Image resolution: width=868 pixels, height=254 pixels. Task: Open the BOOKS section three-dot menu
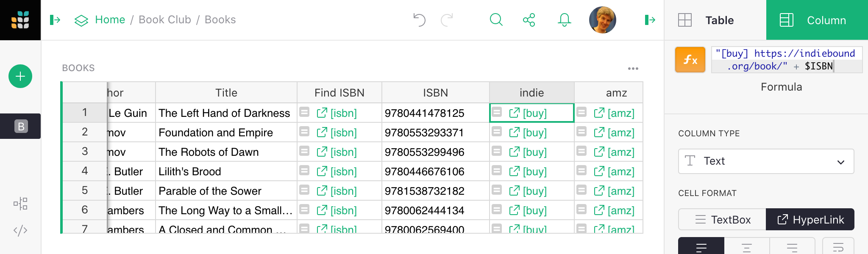(x=633, y=69)
